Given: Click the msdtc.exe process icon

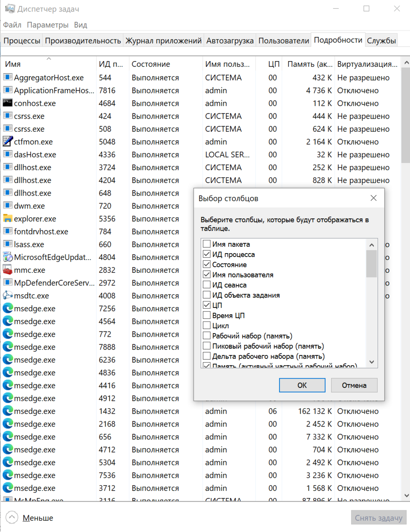Looking at the screenshot, I should [7, 296].
